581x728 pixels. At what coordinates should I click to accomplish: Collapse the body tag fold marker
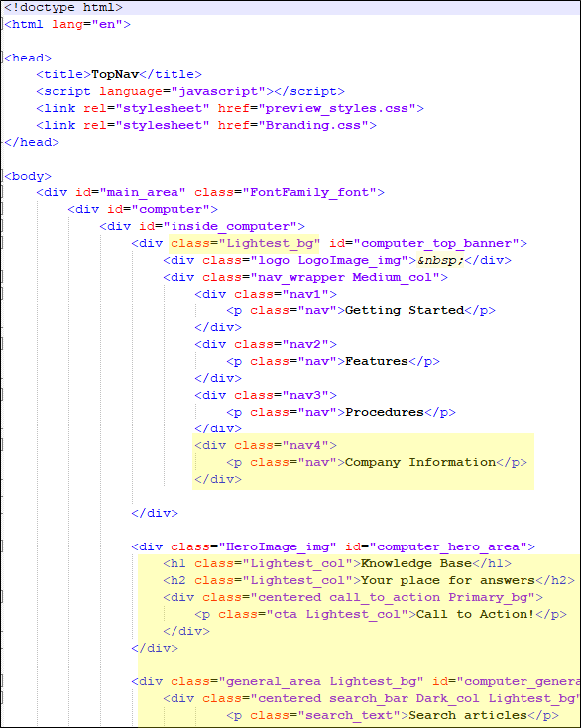click(x=2, y=176)
